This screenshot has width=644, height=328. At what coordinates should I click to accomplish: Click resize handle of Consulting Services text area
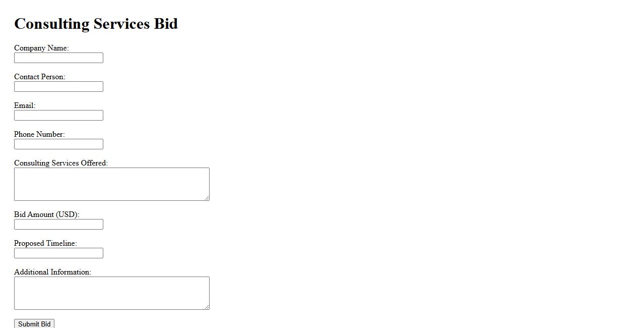[207, 198]
